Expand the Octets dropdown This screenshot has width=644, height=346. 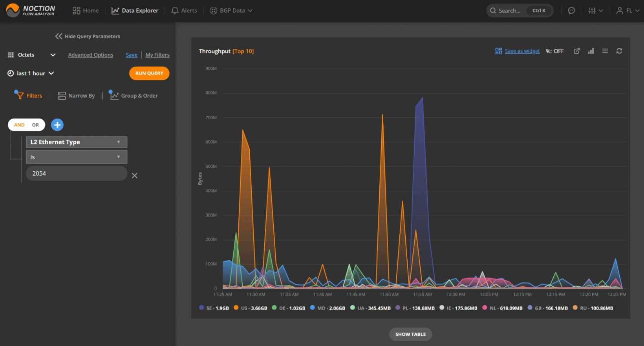53,55
